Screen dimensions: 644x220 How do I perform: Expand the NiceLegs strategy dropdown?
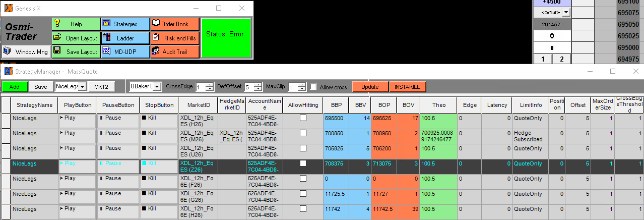click(83, 87)
